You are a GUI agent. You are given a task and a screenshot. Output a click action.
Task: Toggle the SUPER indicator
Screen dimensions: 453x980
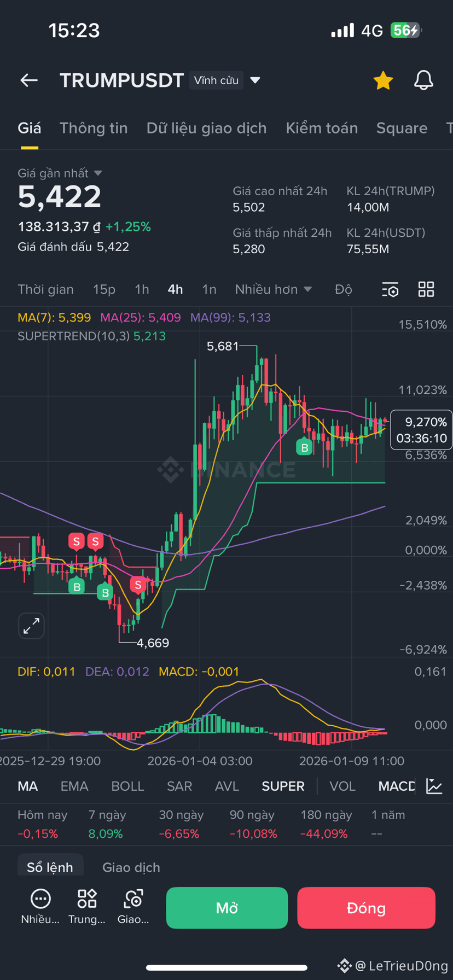point(283,786)
